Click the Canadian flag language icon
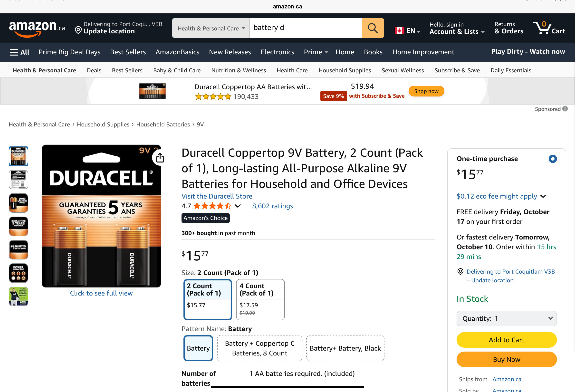This screenshot has height=392, width=575. 399,30
